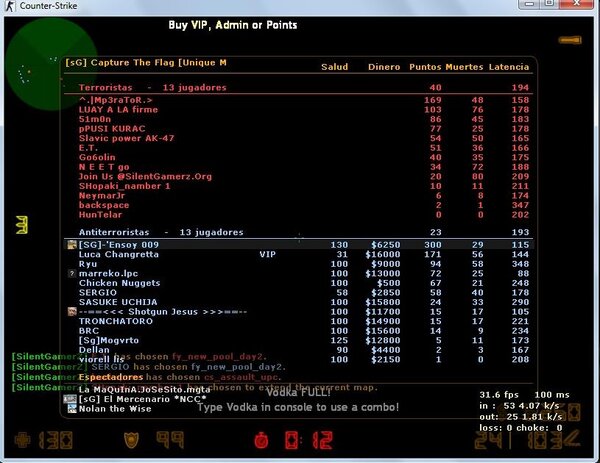Click the server title '[sG] Capture The Flag'
600x463 pixels.
pyautogui.click(x=146, y=63)
